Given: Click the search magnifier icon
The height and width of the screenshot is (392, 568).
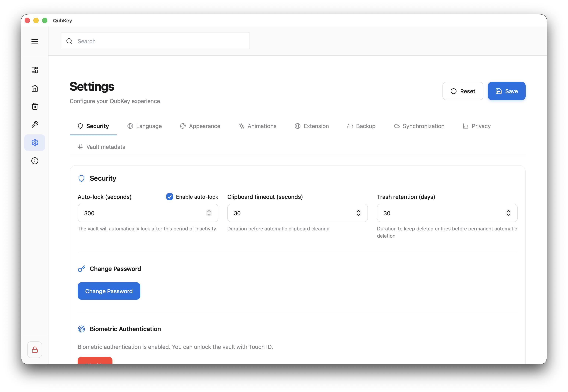Looking at the screenshot, I should coord(69,41).
